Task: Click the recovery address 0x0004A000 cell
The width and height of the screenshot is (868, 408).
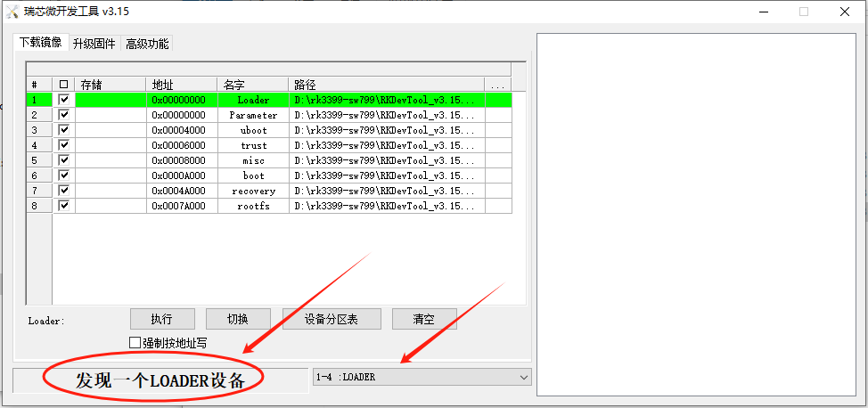Action: coord(181,191)
